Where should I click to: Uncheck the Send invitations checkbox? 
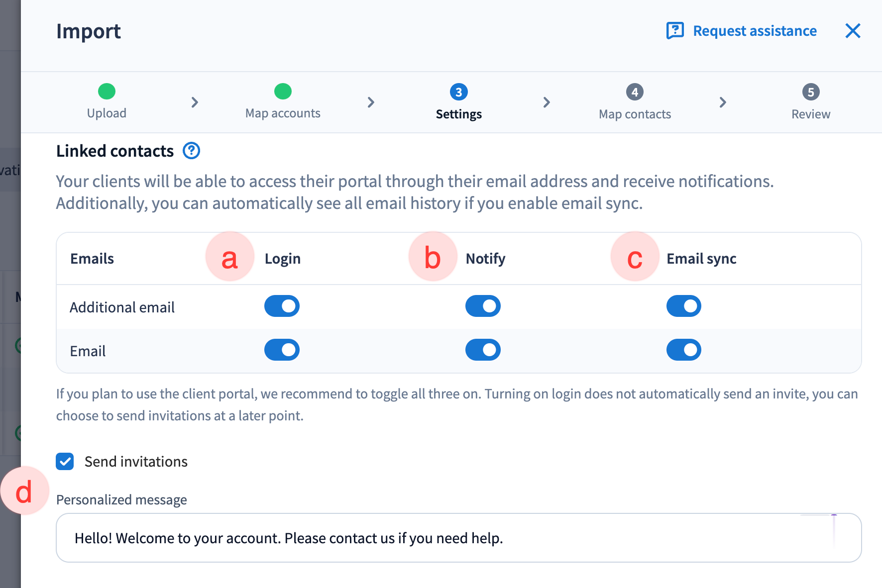[x=65, y=462]
